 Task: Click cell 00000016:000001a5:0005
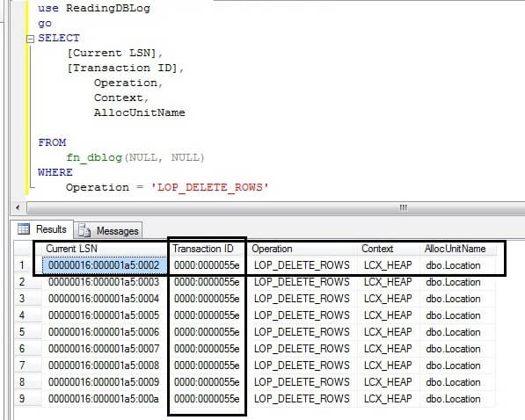pos(105,315)
